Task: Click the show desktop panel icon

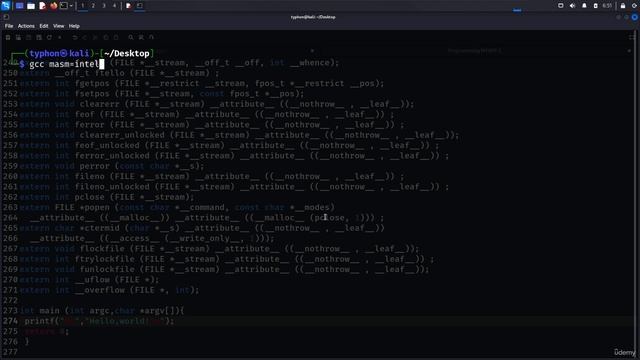Action: [19, 6]
